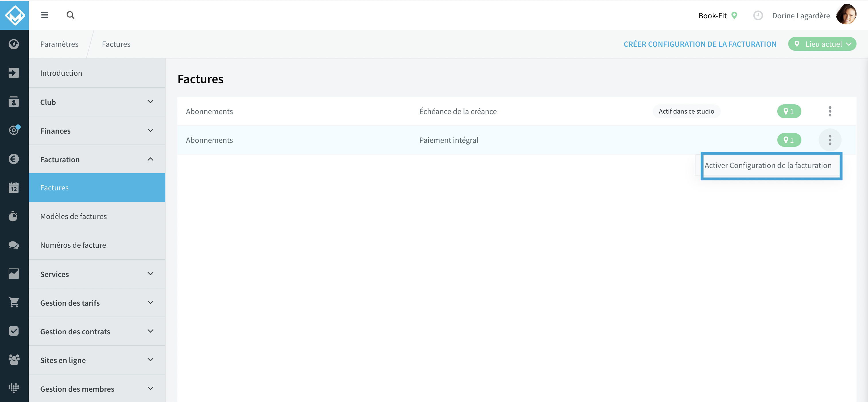Image resolution: width=868 pixels, height=402 pixels.
Task: Open Numéros de facture
Action: tap(97, 245)
